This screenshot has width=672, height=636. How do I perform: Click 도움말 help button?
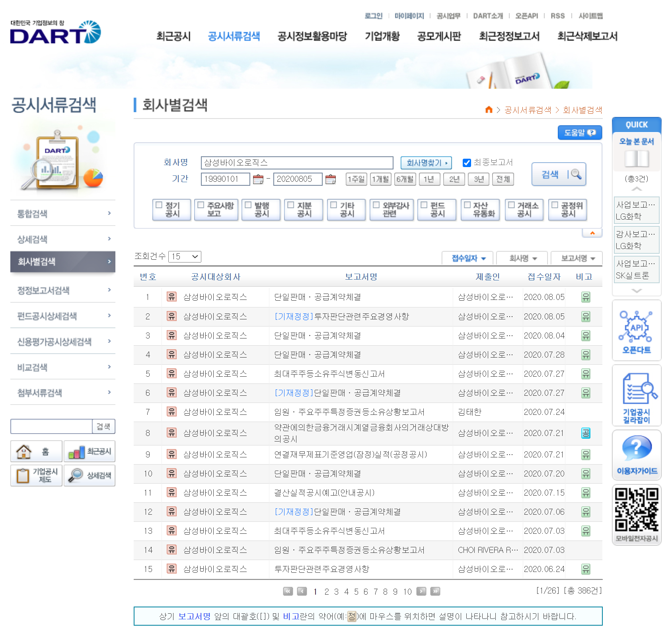(x=580, y=132)
